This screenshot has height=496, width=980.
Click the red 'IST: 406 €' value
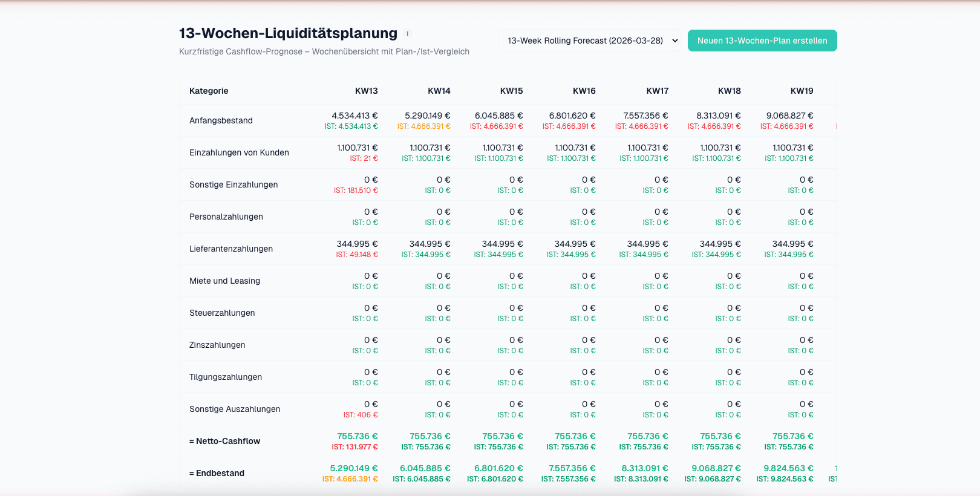361,415
